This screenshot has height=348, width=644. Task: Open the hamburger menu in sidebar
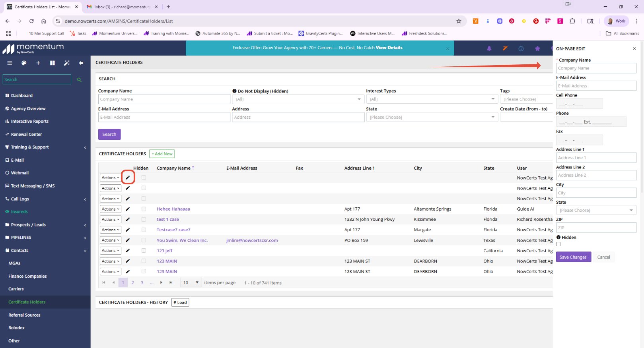click(10, 63)
